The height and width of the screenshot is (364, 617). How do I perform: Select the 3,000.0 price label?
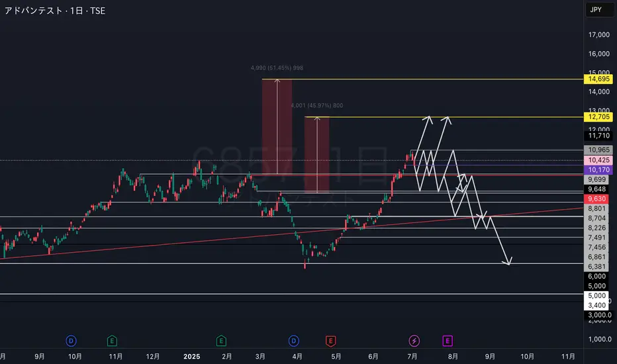pyautogui.click(x=599, y=315)
